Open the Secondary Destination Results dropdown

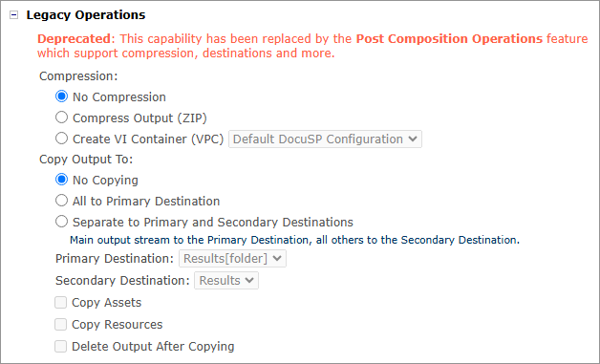(x=226, y=281)
